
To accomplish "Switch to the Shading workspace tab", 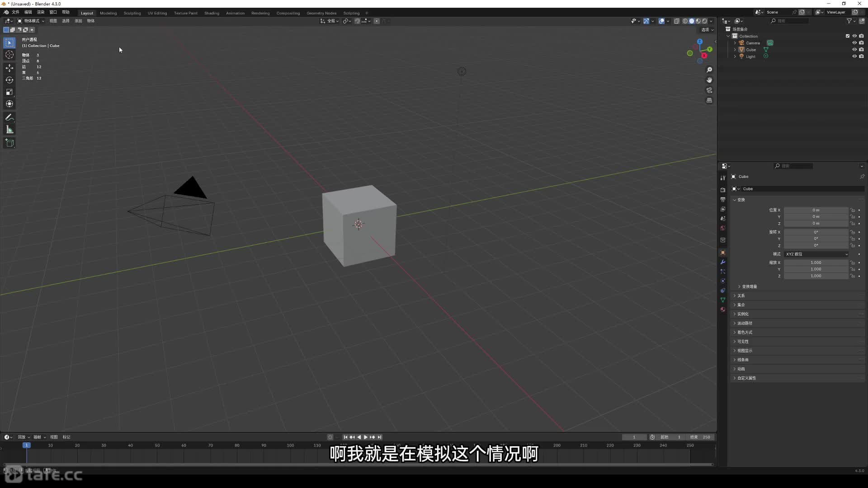I will pyautogui.click(x=212, y=13).
